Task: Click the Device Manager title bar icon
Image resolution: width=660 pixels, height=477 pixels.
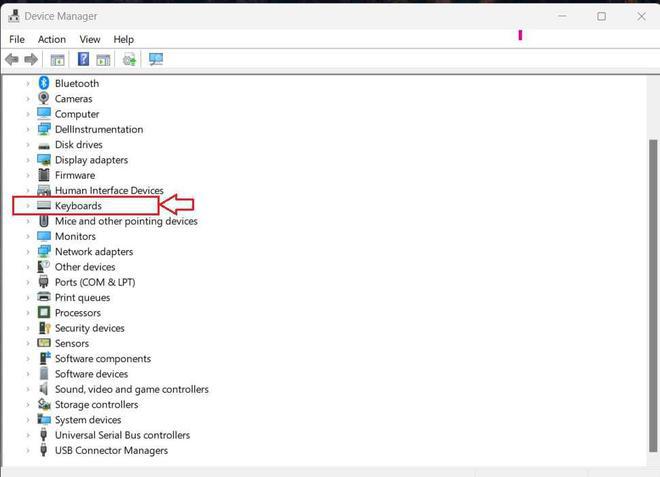Action: [14, 16]
